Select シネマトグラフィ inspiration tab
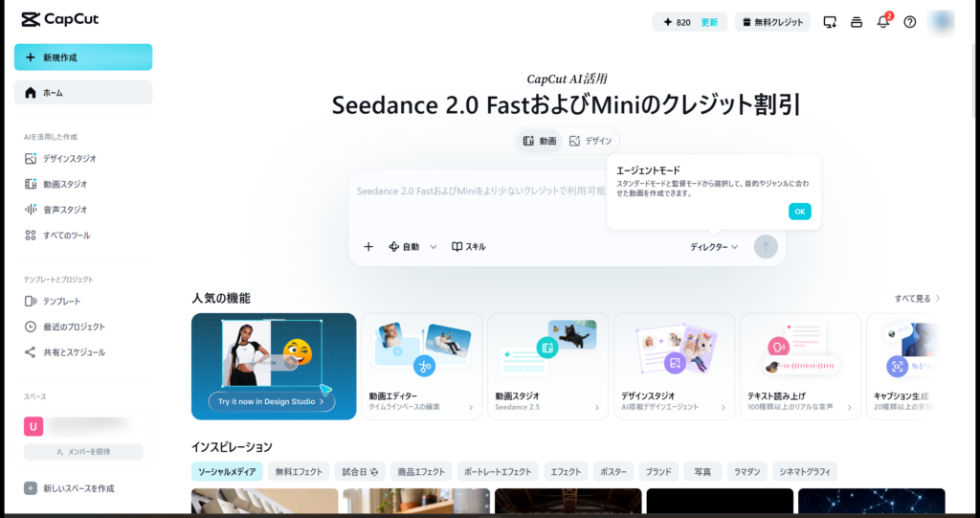980x518 pixels. coord(805,472)
